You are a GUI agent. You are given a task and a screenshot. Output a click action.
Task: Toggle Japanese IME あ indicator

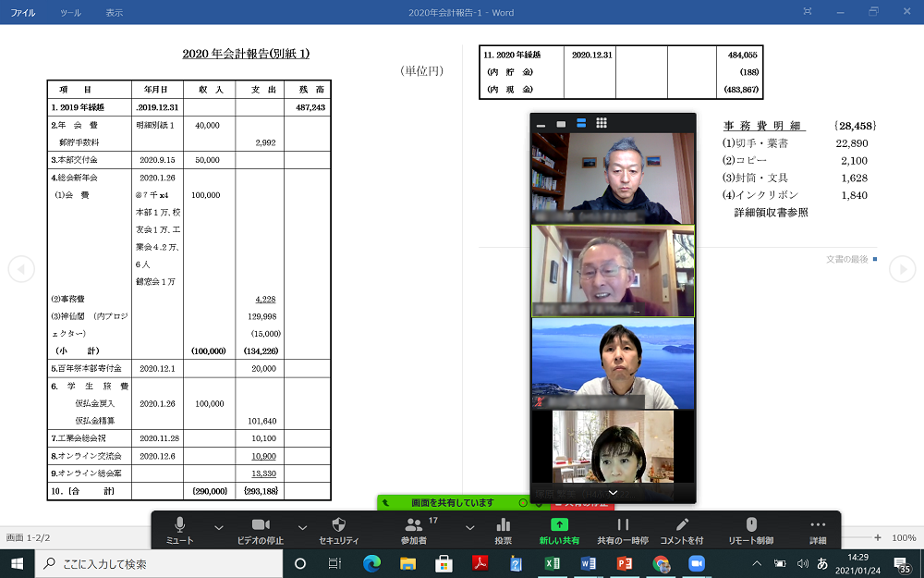822,564
